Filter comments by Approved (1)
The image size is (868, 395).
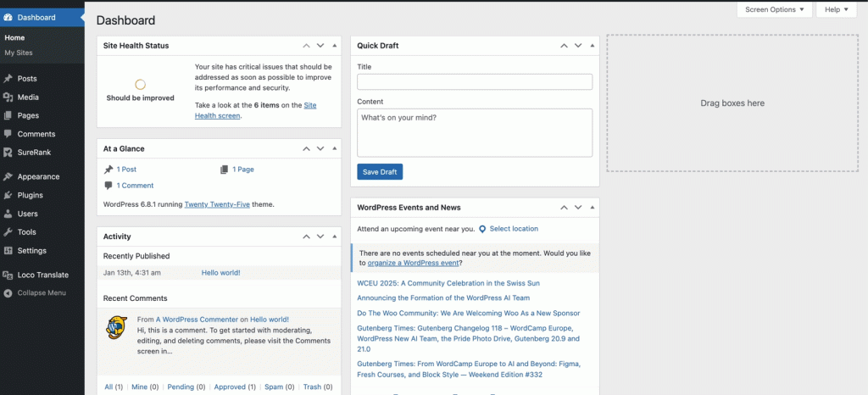point(235,387)
